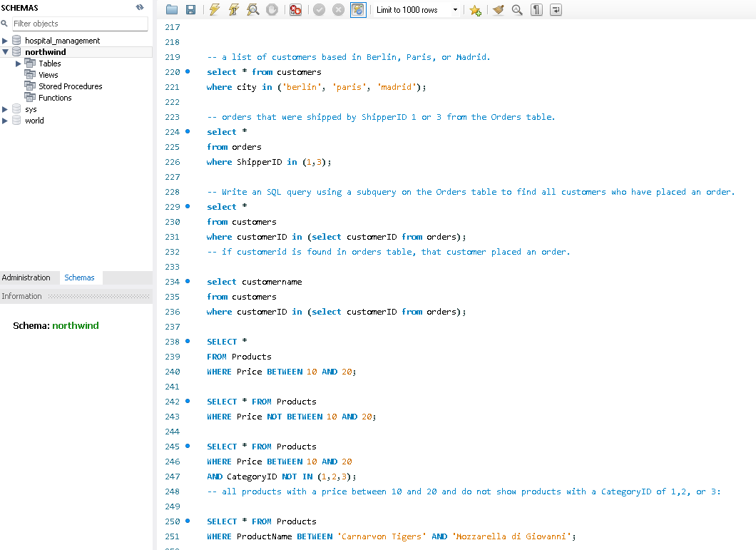The height and width of the screenshot is (550, 756).
Task: Save snippet to favorites star
Action: 476,10
